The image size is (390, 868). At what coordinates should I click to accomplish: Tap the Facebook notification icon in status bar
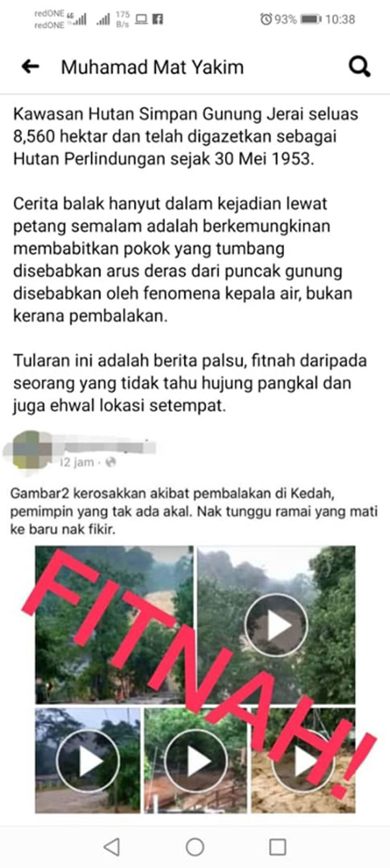click(157, 19)
